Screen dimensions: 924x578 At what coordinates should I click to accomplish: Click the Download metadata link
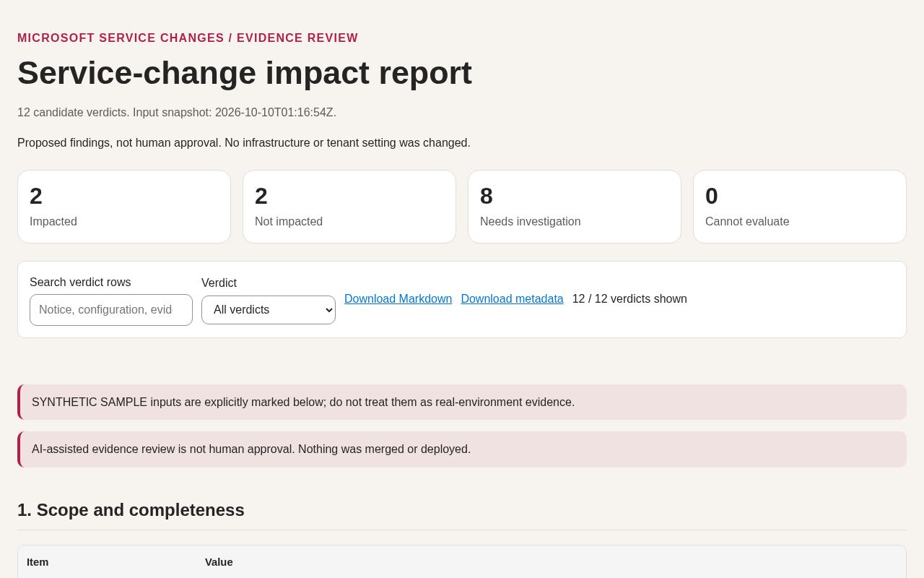pos(512,299)
